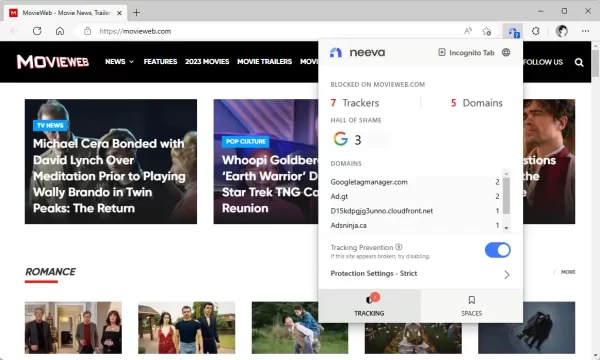Open the FEATURES menu item
Image resolution: width=600 pixels, height=360 pixels.
[x=160, y=62]
